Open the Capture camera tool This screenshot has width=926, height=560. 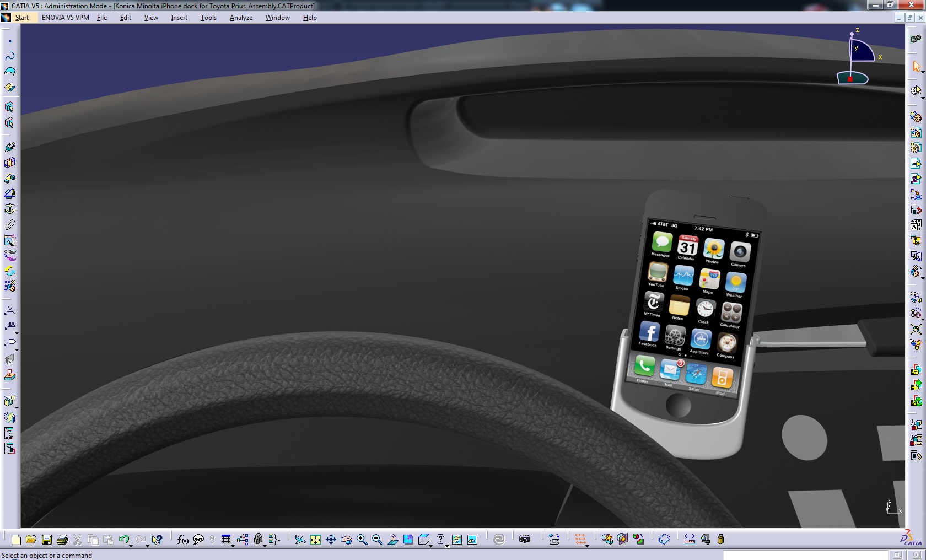[525, 540]
